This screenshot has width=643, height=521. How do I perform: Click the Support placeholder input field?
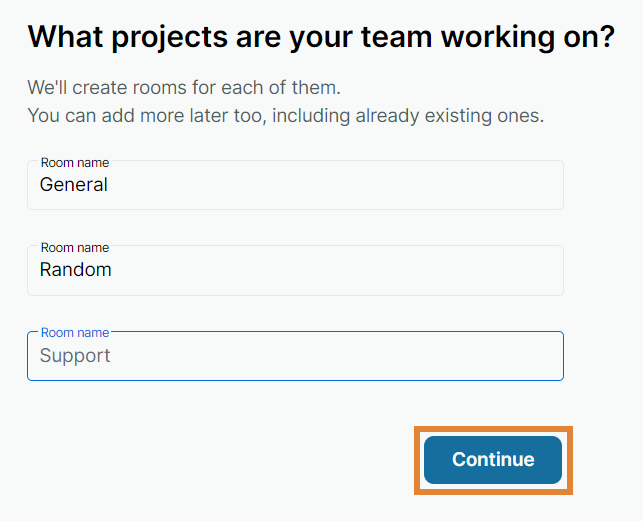(x=295, y=356)
